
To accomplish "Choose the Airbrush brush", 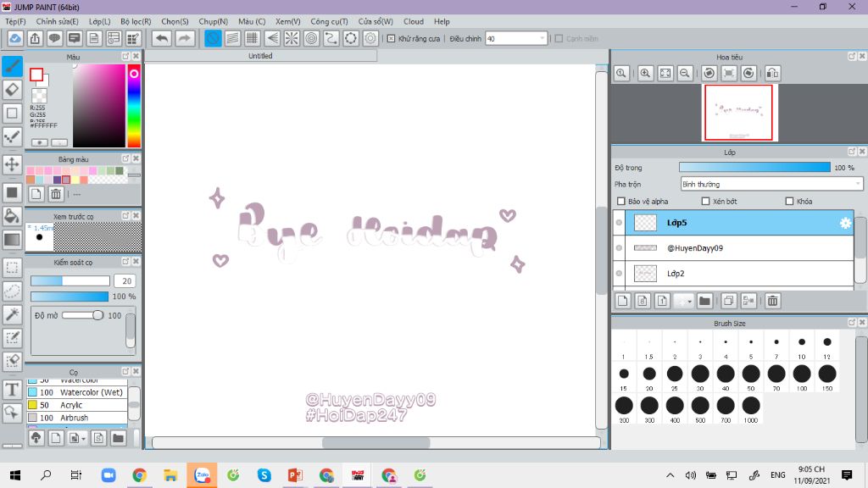I will tap(77, 418).
